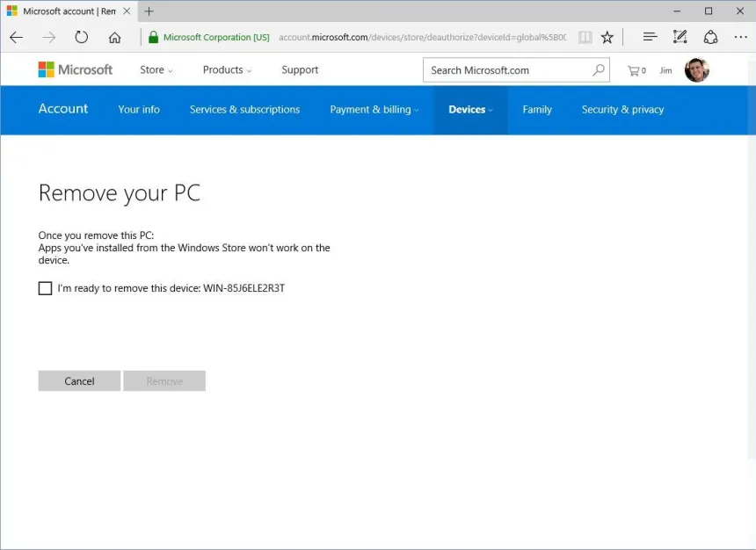Open the Hub three-lines icon
This screenshot has height=550, width=756.
[x=650, y=37]
